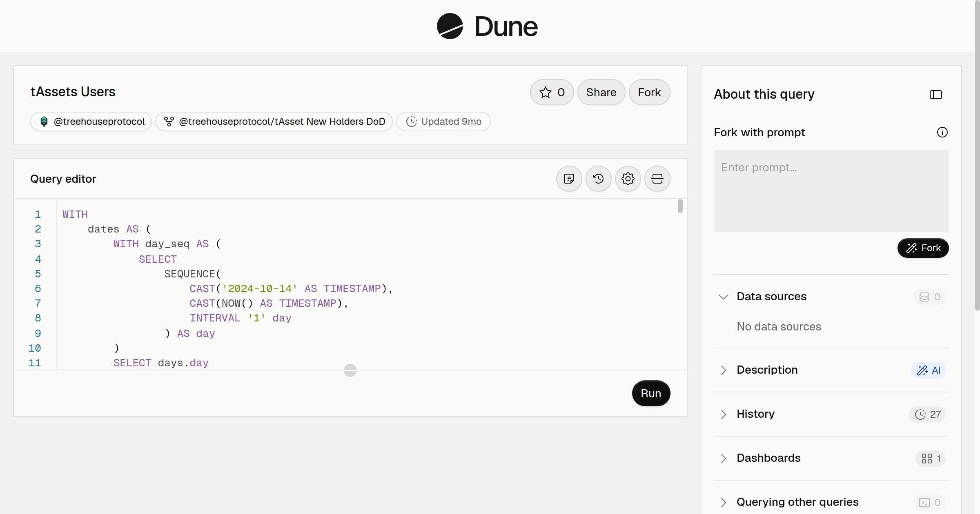Click the Dune wordmark text

tap(506, 27)
